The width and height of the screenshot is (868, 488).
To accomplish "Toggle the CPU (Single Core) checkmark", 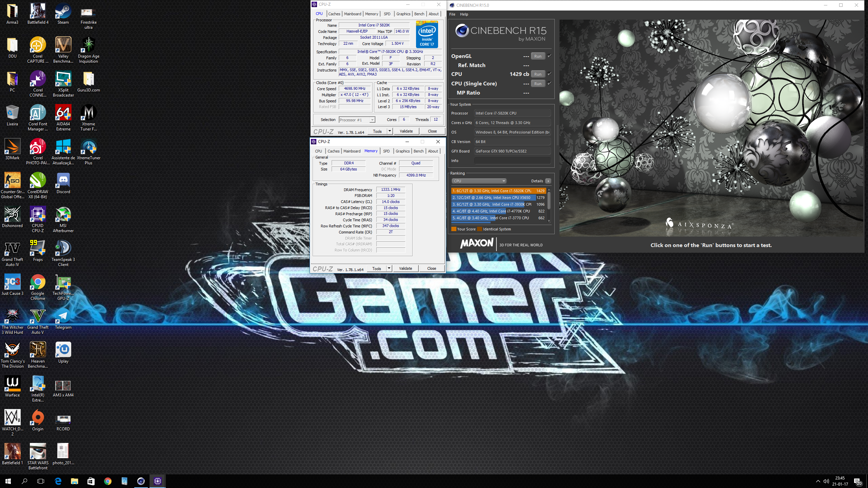I will (549, 83).
